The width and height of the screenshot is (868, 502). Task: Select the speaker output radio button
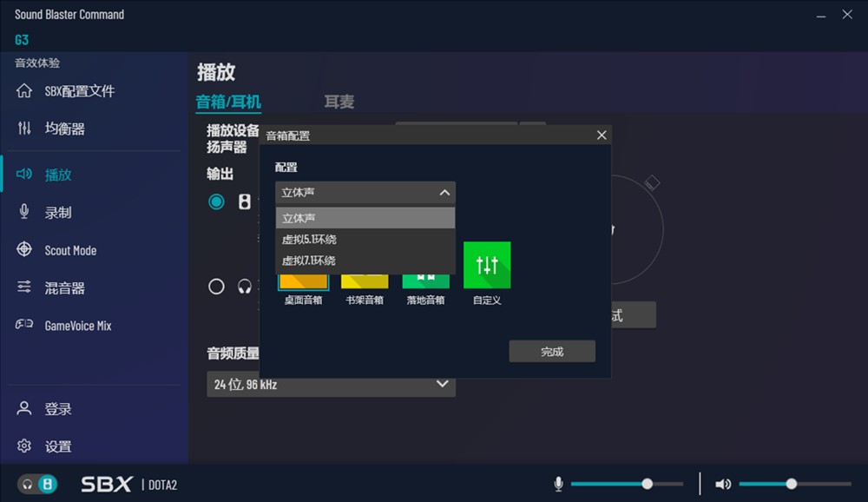217,201
